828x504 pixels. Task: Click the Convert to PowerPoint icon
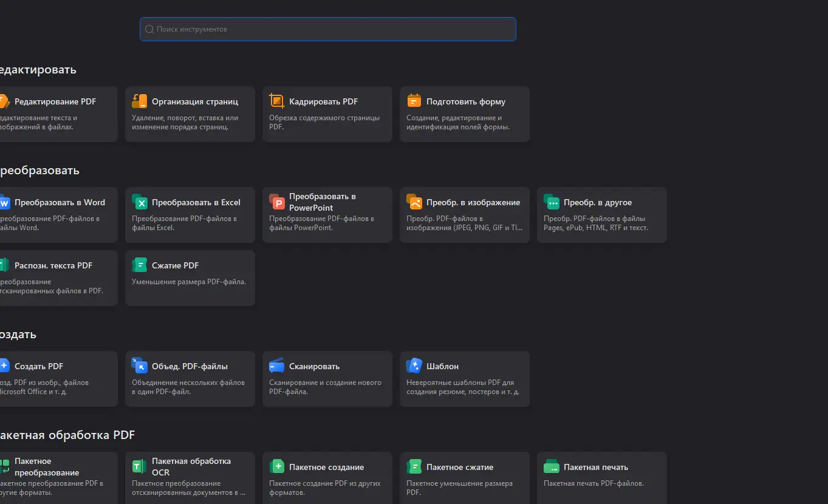tap(277, 202)
